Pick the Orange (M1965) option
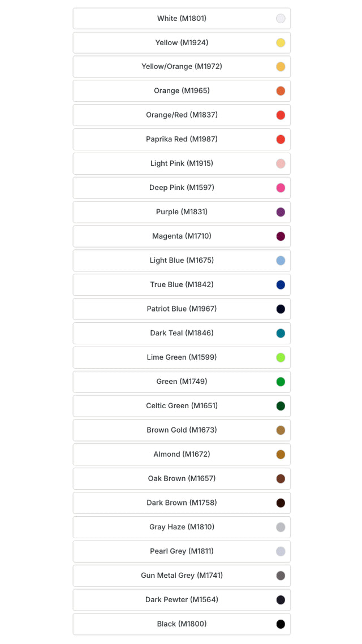The height and width of the screenshot is (644, 362). (182, 91)
